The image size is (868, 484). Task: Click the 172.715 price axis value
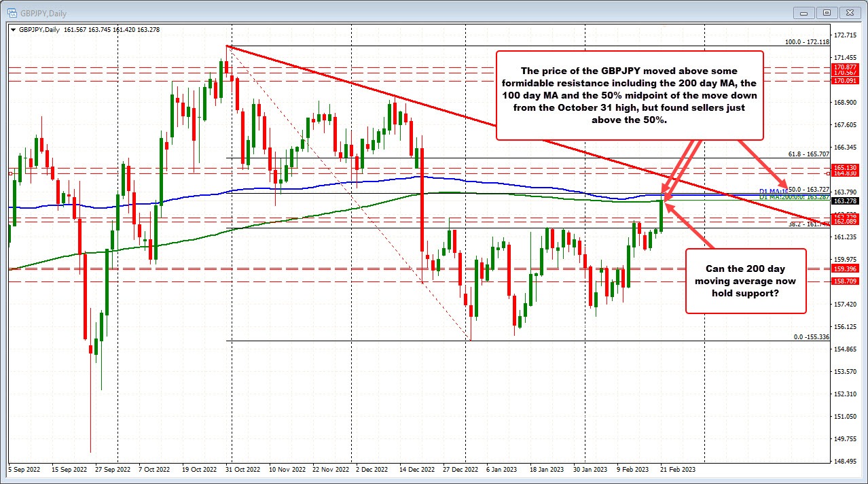point(845,35)
